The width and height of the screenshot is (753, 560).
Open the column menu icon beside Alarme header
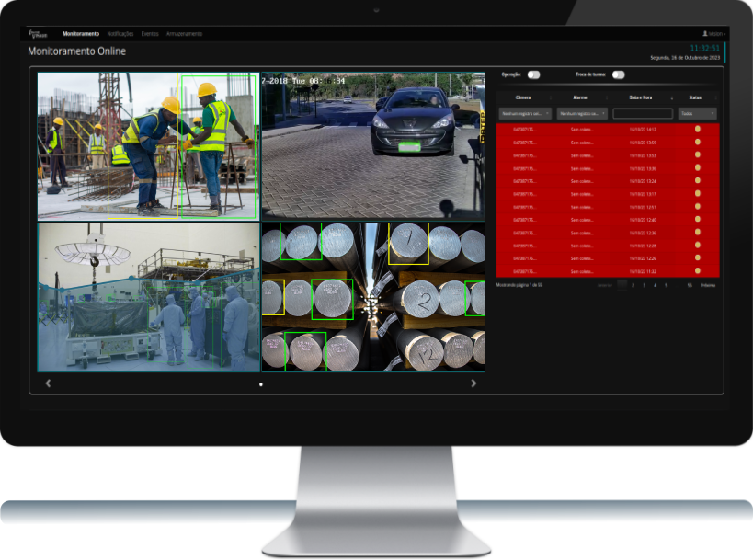(607, 98)
